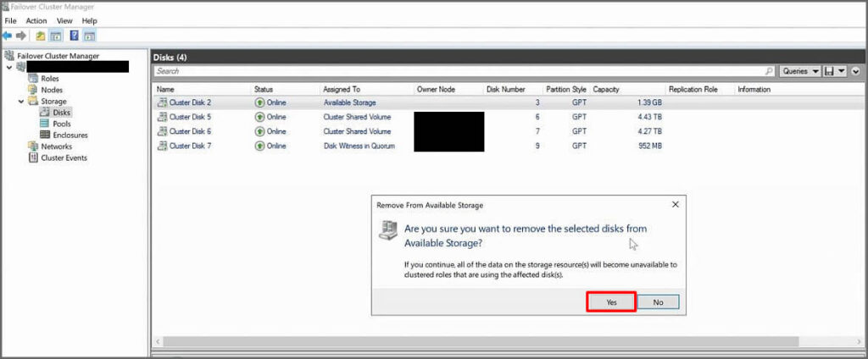Click the gray Forward arrow in toolbar
The height and width of the screenshot is (359, 868).
point(21,36)
